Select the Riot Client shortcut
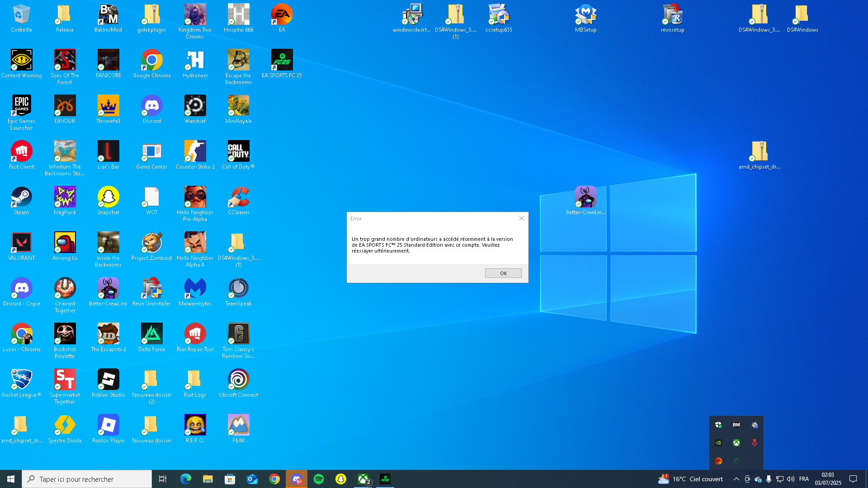Viewport: 868px width, 488px height. [21, 155]
